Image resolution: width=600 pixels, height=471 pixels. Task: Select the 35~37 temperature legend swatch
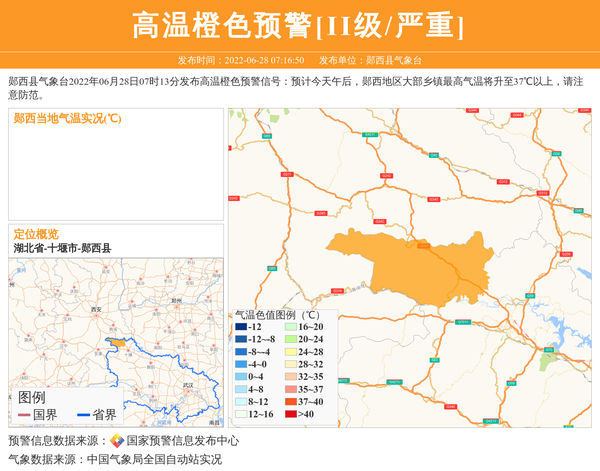pyautogui.click(x=288, y=389)
